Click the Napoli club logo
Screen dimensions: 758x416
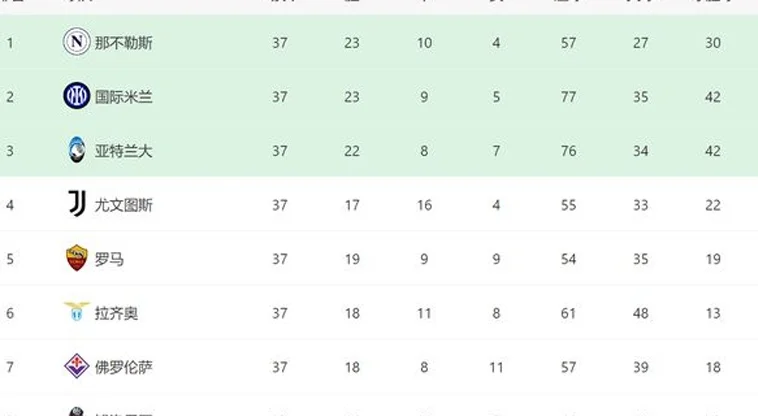(76, 42)
